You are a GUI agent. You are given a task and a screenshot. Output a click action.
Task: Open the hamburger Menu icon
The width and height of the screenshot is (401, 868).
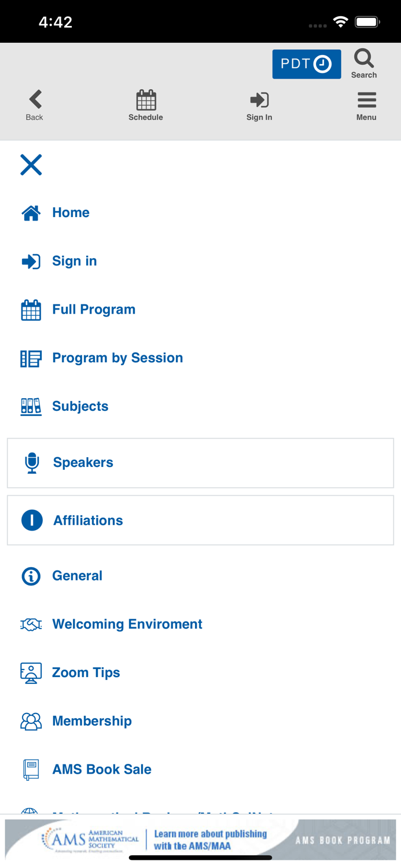(366, 100)
